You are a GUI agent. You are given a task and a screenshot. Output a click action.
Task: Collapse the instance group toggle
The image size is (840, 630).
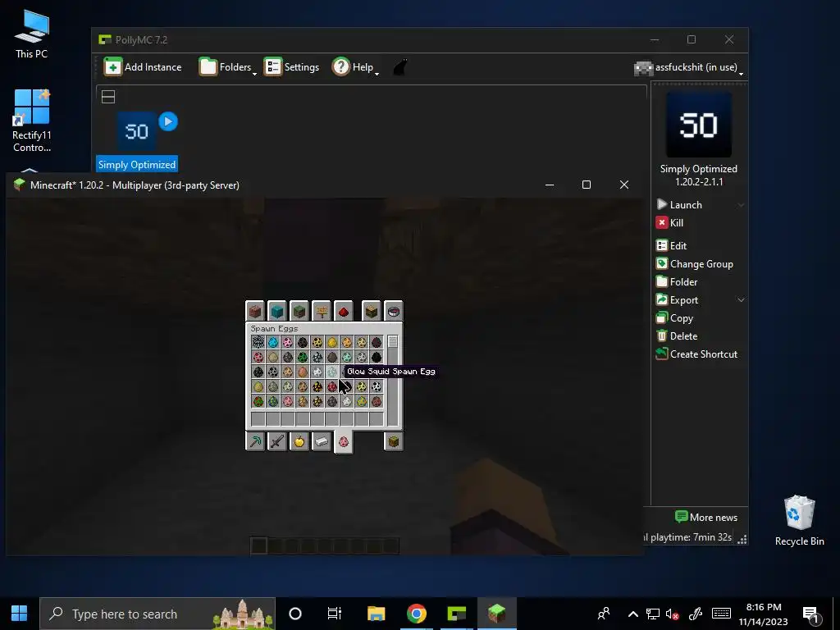[x=108, y=97]
